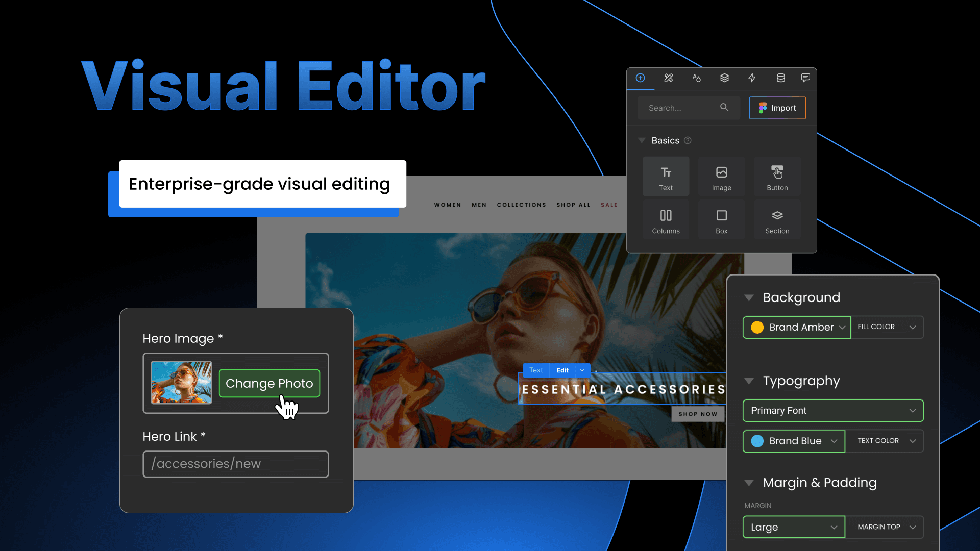The width and height of the screenshot is (980, 551).
Task: Click the lightning bolt actions icon
Action: 752,78
